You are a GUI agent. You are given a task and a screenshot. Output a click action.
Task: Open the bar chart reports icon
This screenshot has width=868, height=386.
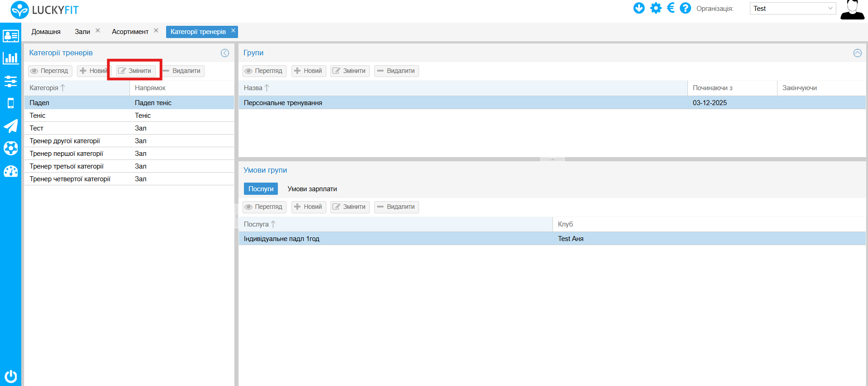click(10, 58)
